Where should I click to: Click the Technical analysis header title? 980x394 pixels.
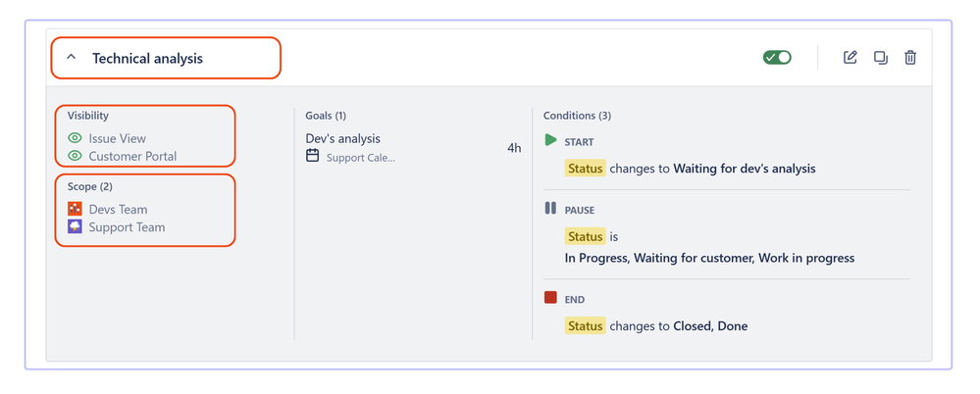[147, 59]
